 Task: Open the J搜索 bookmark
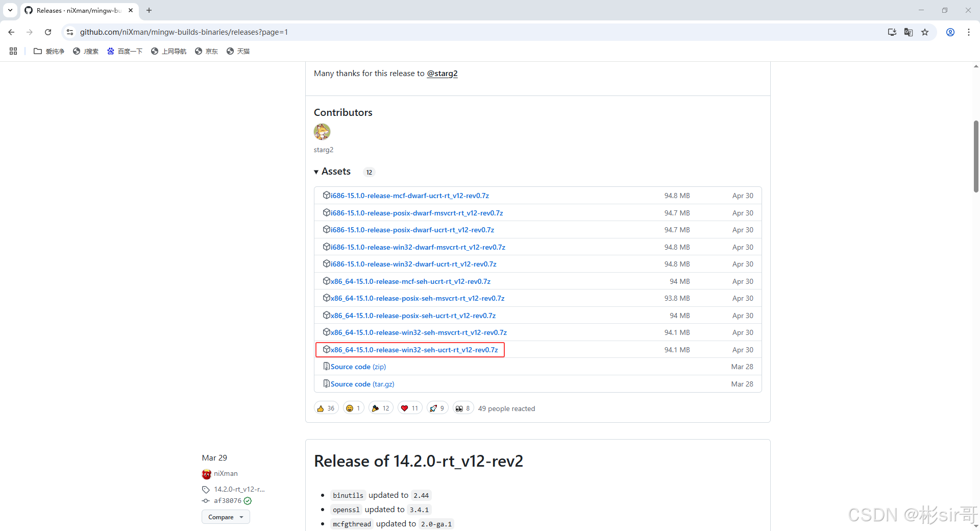(x=86, y=51)
